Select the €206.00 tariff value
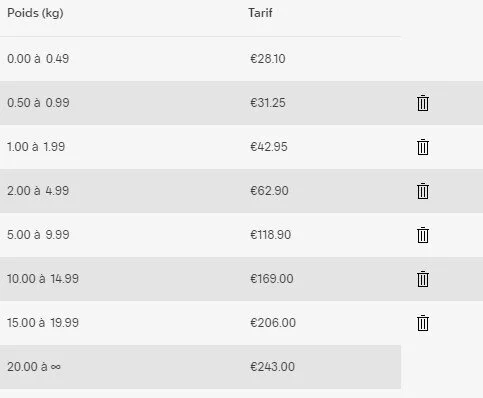 click(273, 323)
